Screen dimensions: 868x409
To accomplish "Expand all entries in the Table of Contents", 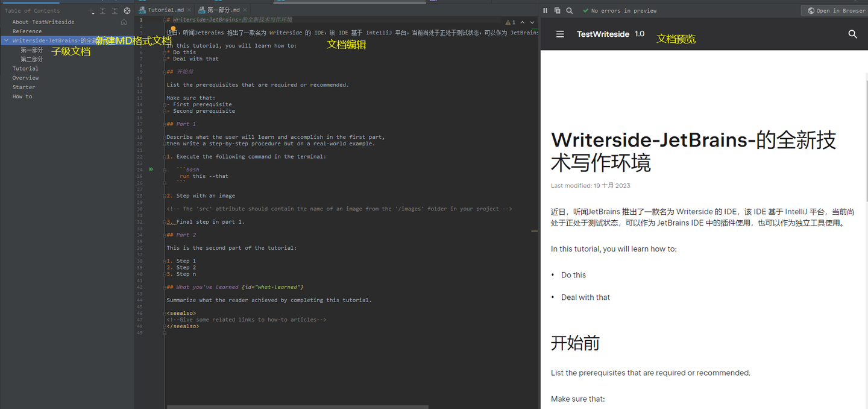I will (x=102, y=10).
